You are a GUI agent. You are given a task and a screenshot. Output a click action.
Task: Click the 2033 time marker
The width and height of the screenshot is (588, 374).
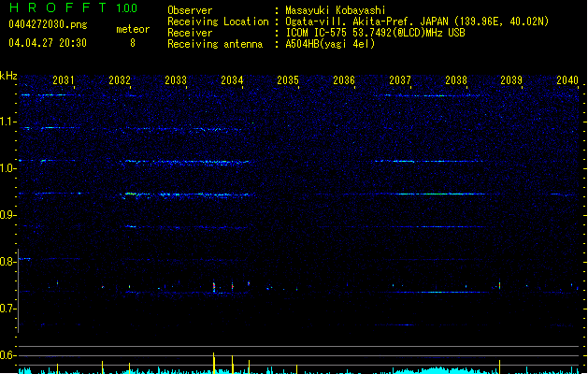176,79
